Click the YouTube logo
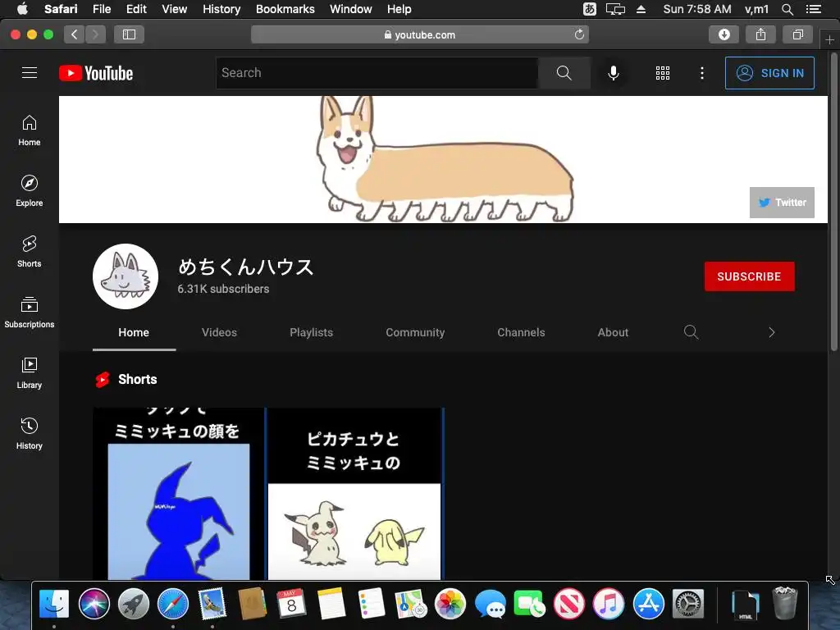Image resolution: width=840 pixels, height=630 pixels. [x=96, y=73]
